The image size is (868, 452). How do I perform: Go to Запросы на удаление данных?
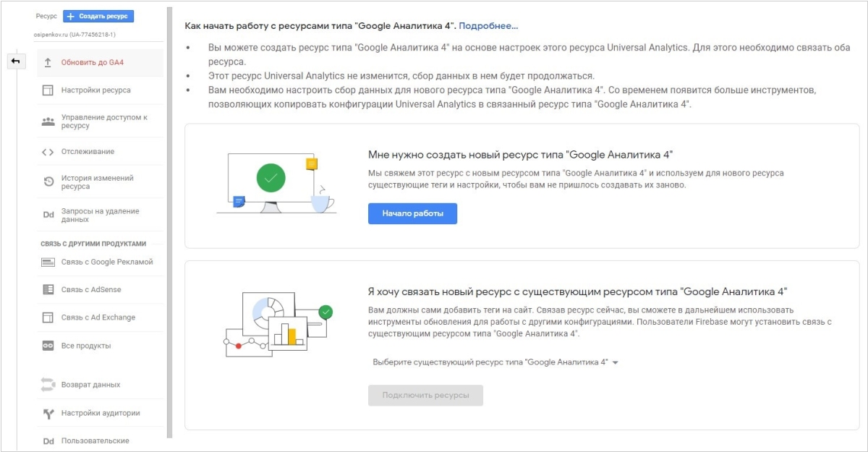point(100,215)
